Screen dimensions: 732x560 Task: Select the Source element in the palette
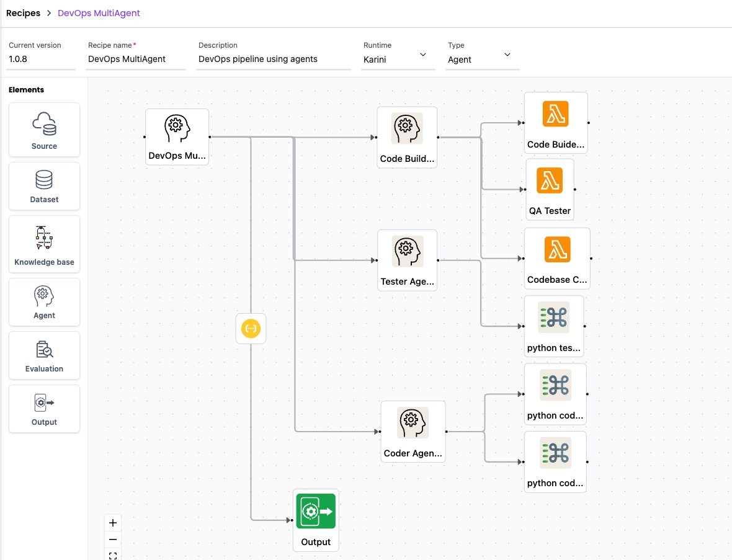(x=44, y=130)
